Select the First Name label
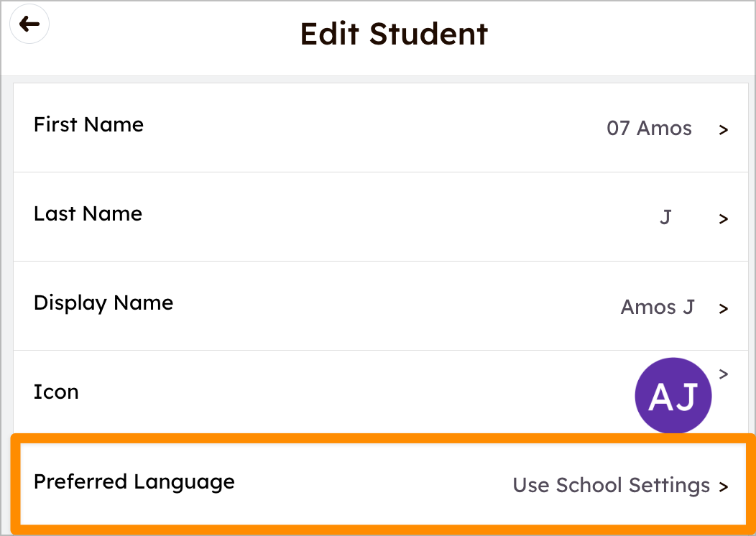The width and height of the screenshot is (756, 536). [88, 125]
